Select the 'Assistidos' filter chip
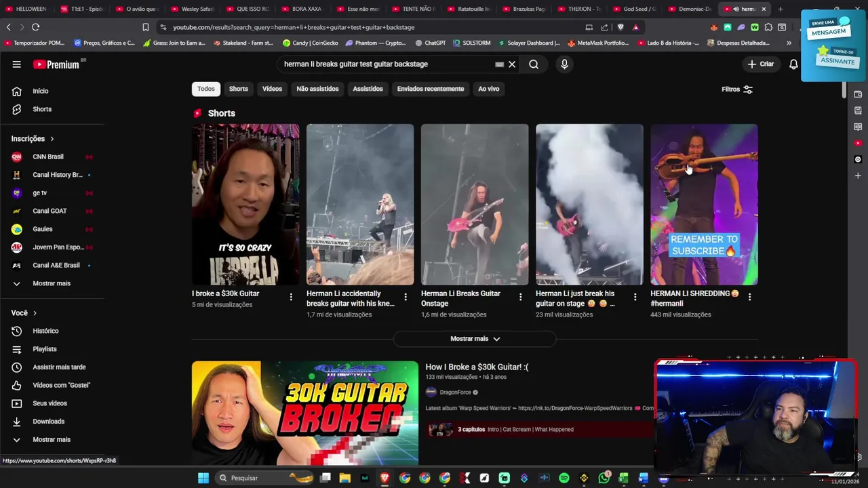 click(x=368, y=89)
